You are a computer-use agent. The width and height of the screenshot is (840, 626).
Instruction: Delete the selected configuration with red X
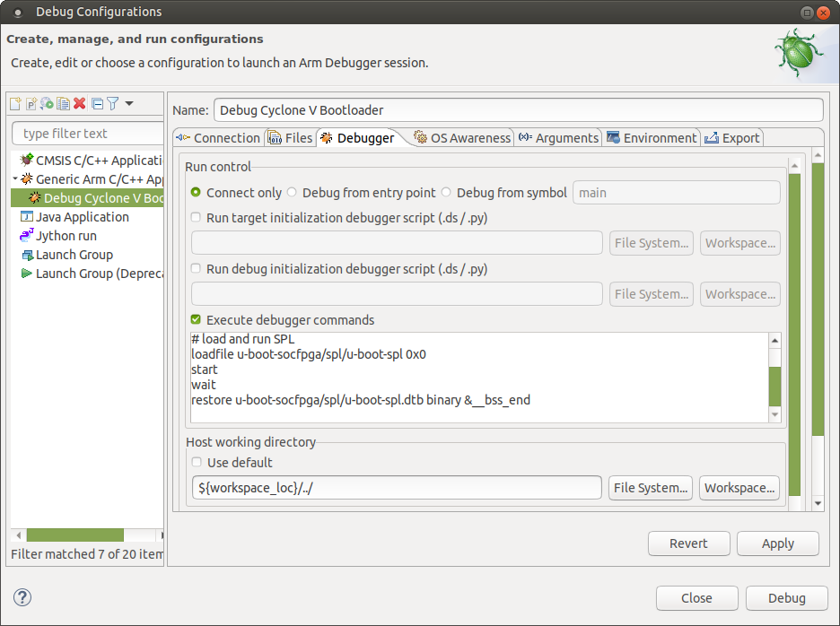(79, 104)
